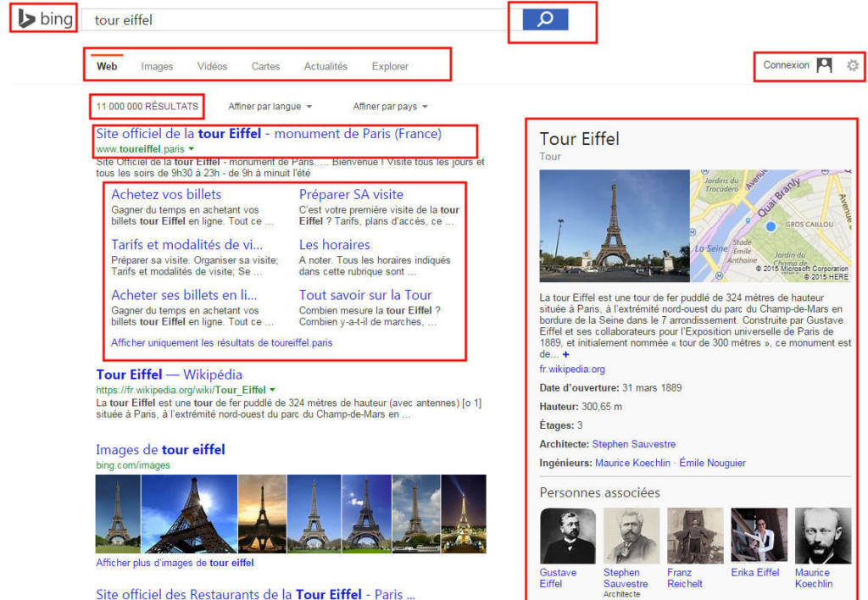Switch to the Images tab
Image resolution: width=868 pixels, height=600 pixels.
point(157,66)
